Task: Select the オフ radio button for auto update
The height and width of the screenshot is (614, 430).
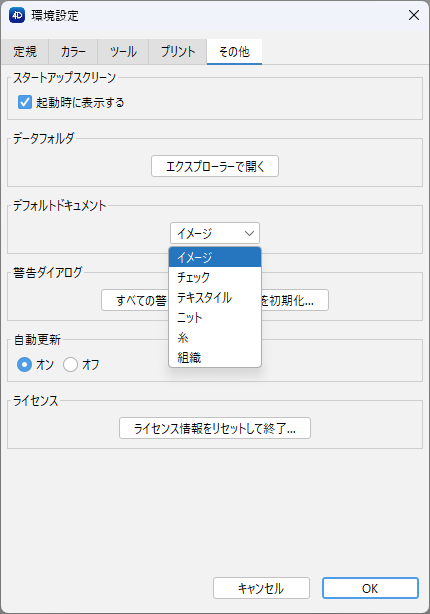Action: pos(70,365)
